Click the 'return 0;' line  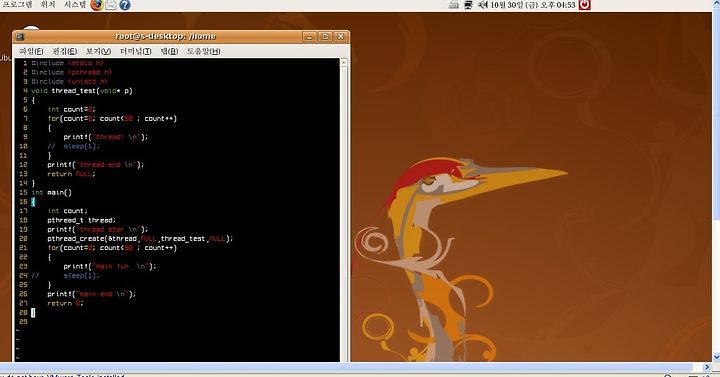(65, 303)
